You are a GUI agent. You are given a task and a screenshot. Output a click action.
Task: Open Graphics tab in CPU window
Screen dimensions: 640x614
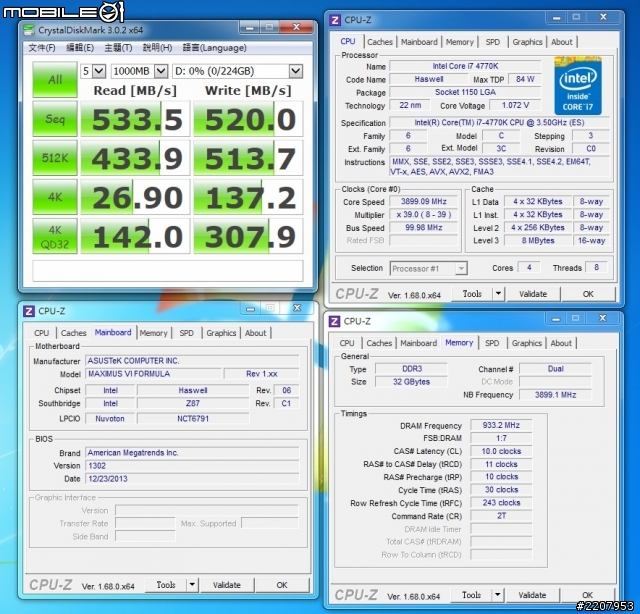(x=527, y=42)
